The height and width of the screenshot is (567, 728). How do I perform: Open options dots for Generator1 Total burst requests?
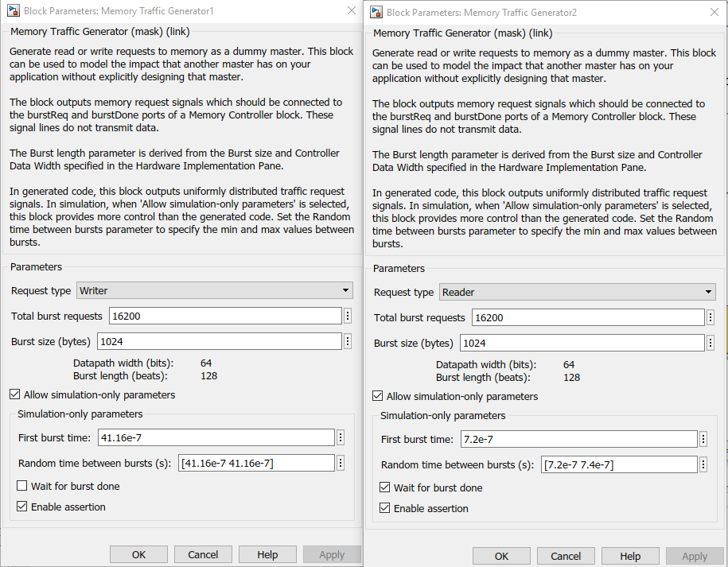(348, 316)
